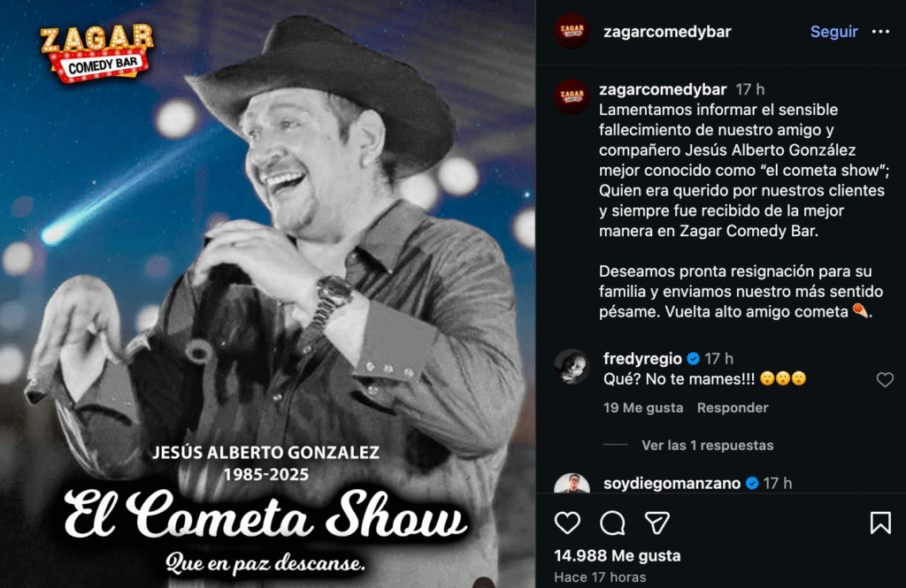Open comments via speech bubble icon

[612, 523]
